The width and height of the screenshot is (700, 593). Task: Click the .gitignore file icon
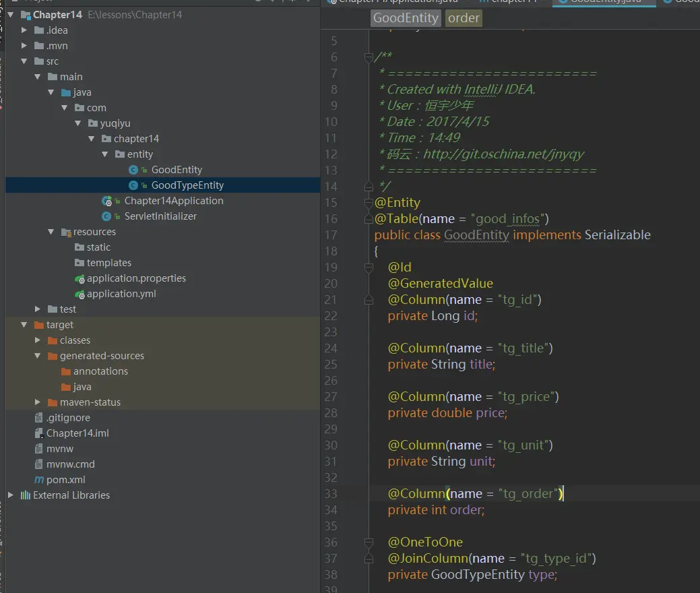(x=39, y=418)
